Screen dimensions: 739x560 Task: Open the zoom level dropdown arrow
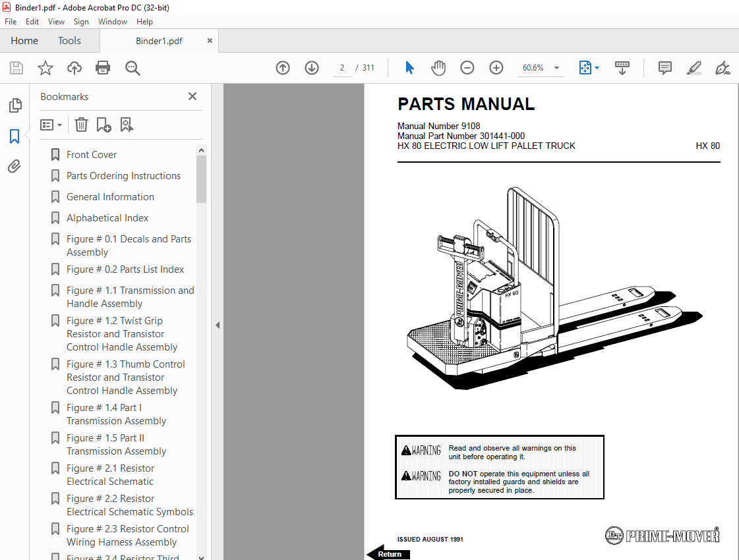click(556, 68)
